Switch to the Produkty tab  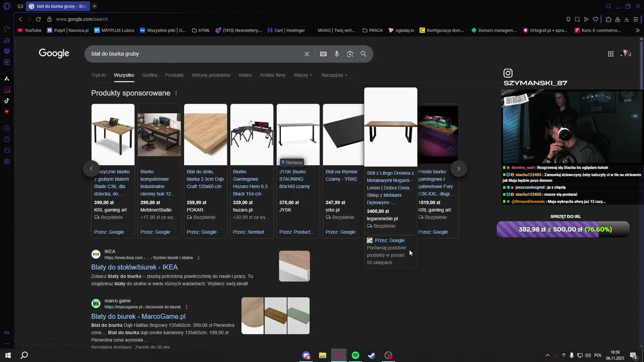(175, 75)
